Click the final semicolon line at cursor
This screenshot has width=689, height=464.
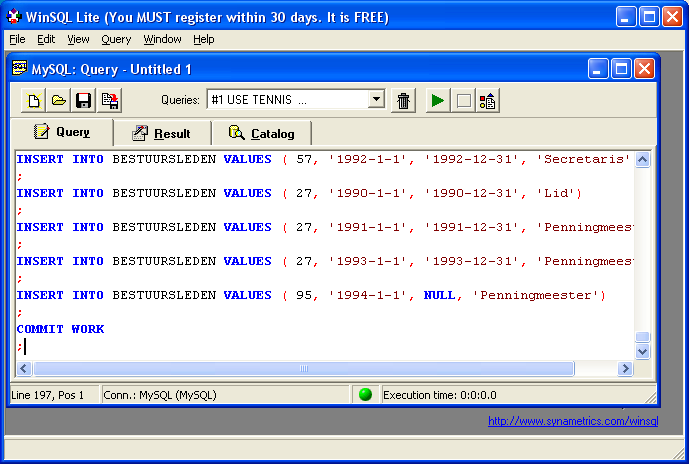coord(19,347)
